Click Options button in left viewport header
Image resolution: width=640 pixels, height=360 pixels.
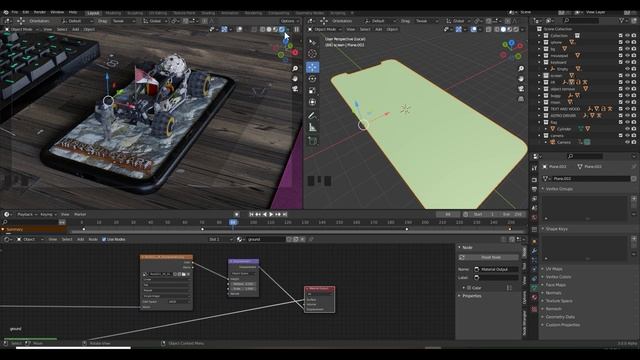289,21
